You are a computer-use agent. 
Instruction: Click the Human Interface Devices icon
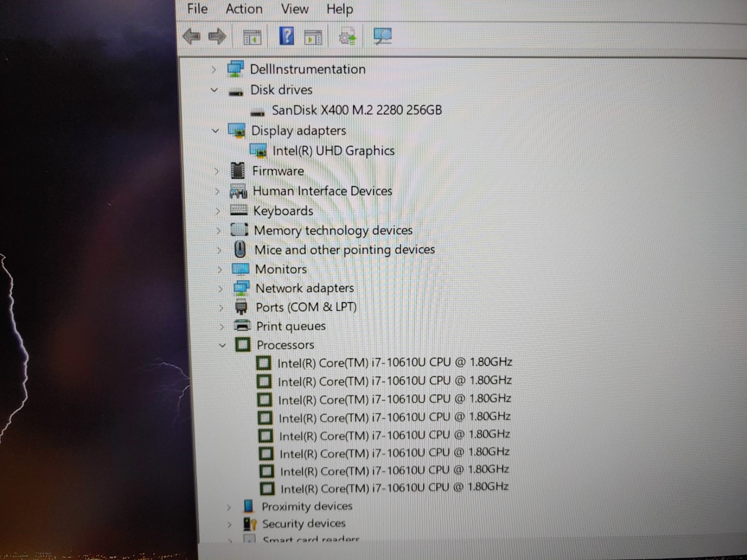(x=239, y=191)
